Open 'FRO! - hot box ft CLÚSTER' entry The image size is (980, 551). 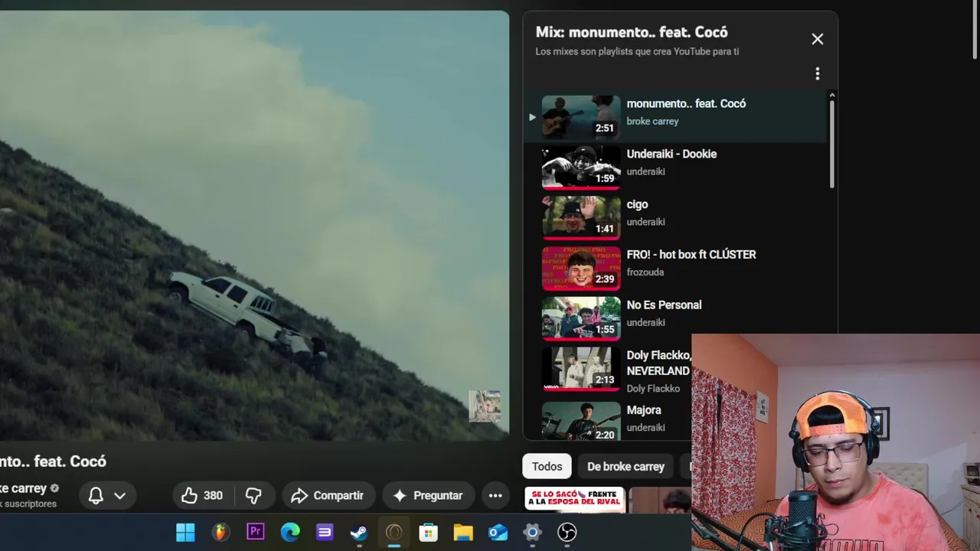coord(675,268)
